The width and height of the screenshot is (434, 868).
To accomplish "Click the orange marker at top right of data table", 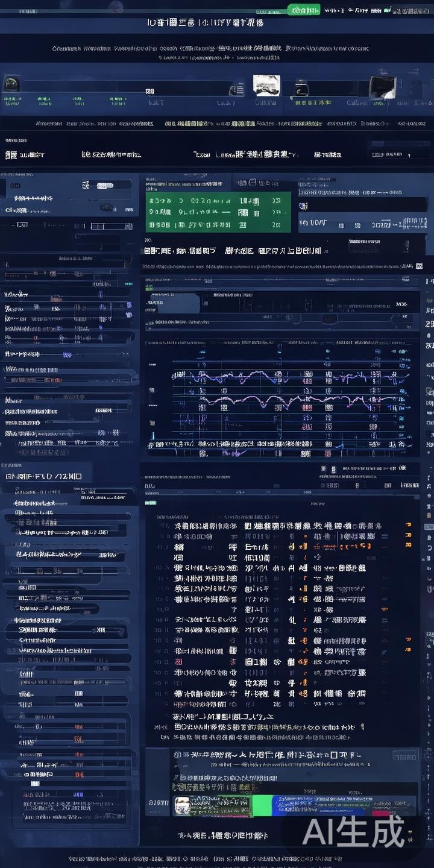I will (x=408, y=526).
